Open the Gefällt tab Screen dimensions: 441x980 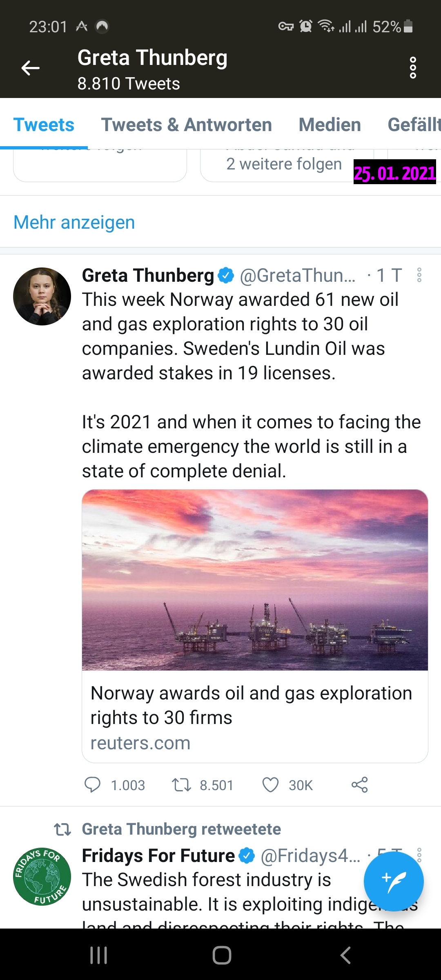pos(413,125)
